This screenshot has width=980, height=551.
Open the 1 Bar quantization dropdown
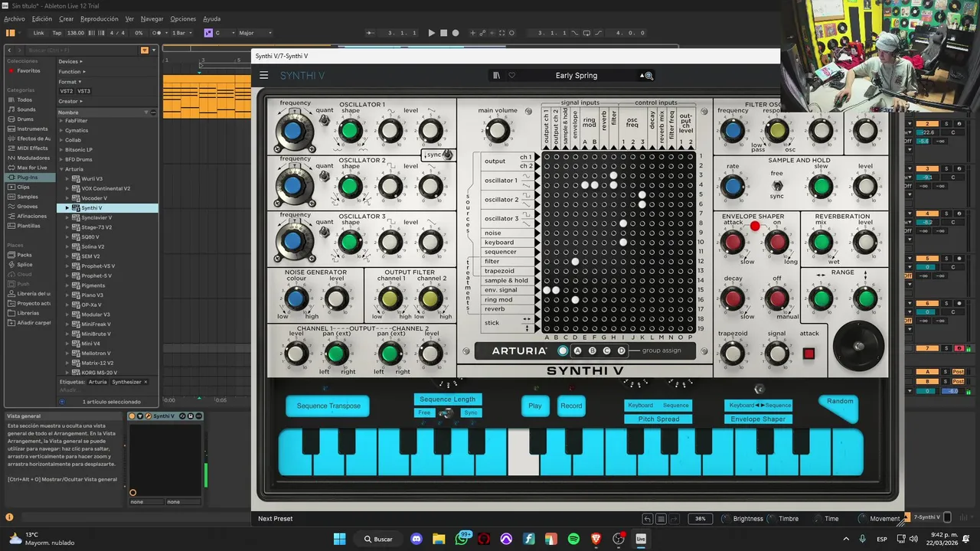(x=181, y=33)
